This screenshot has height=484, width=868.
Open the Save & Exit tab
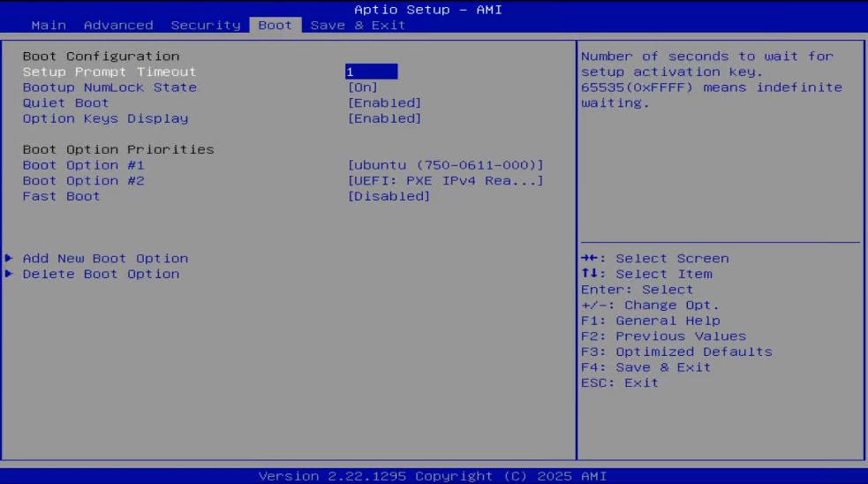click(359, 26)
